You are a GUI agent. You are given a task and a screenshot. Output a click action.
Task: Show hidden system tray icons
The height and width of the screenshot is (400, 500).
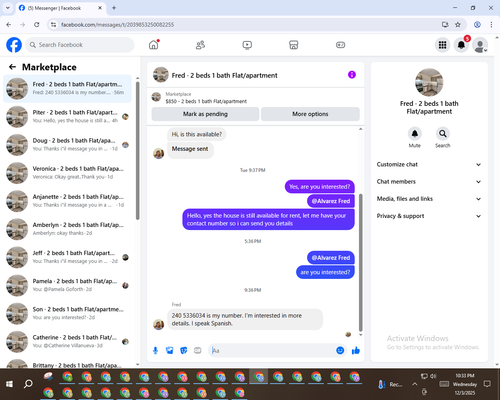click(x=414, y=384)
